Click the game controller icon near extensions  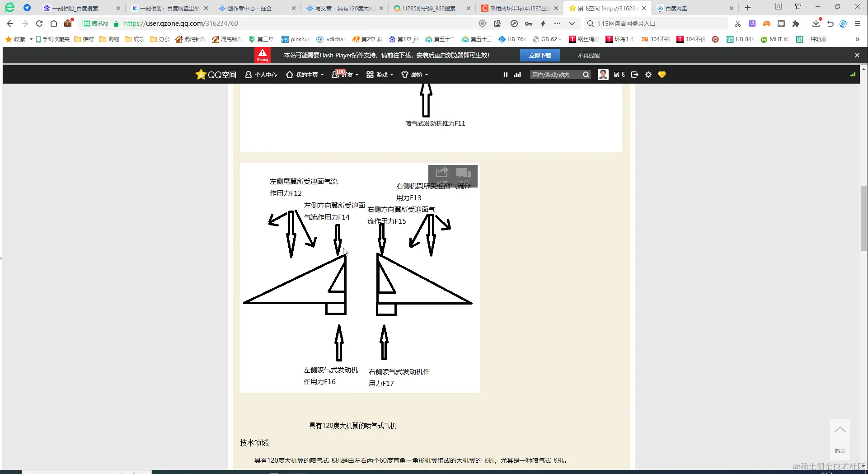tap(766, 23)
